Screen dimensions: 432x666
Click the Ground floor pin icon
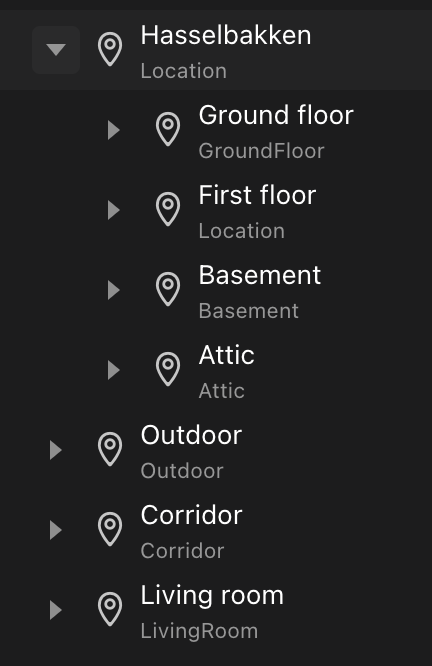[168, 129]
